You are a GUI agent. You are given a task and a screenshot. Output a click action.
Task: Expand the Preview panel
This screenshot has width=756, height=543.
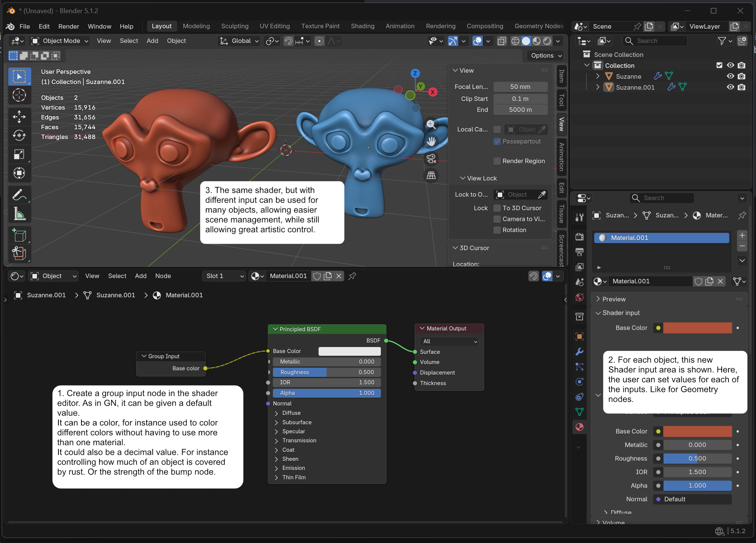(669, 299)
